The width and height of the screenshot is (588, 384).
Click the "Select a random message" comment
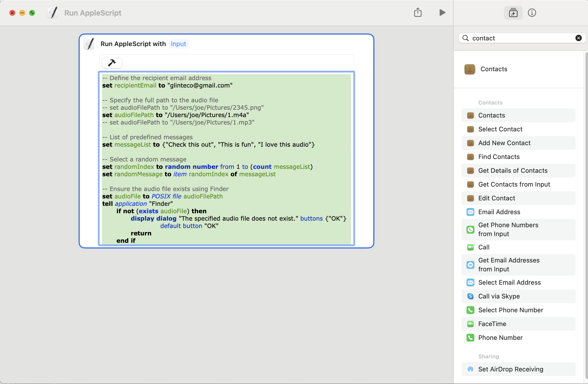click(x=144, y=160)
